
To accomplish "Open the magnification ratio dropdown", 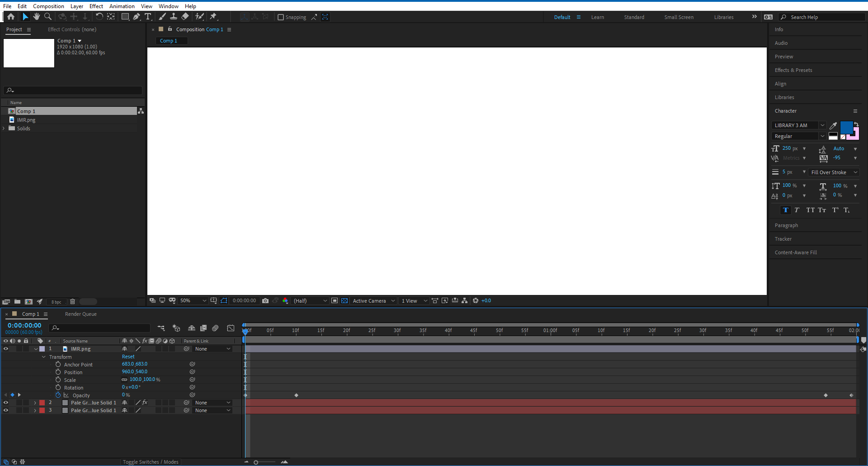I will (x=193, y=300).
